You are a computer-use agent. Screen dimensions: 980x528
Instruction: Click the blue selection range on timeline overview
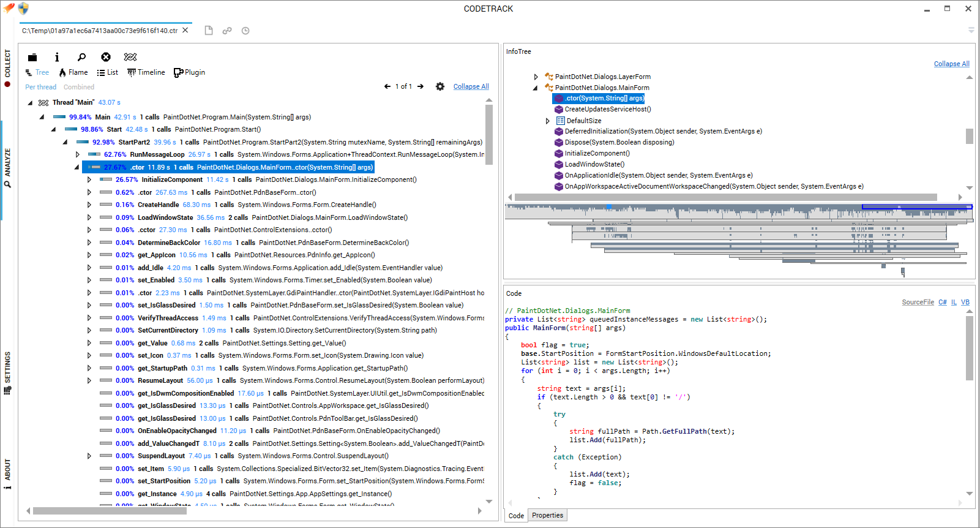pos(917,207)
